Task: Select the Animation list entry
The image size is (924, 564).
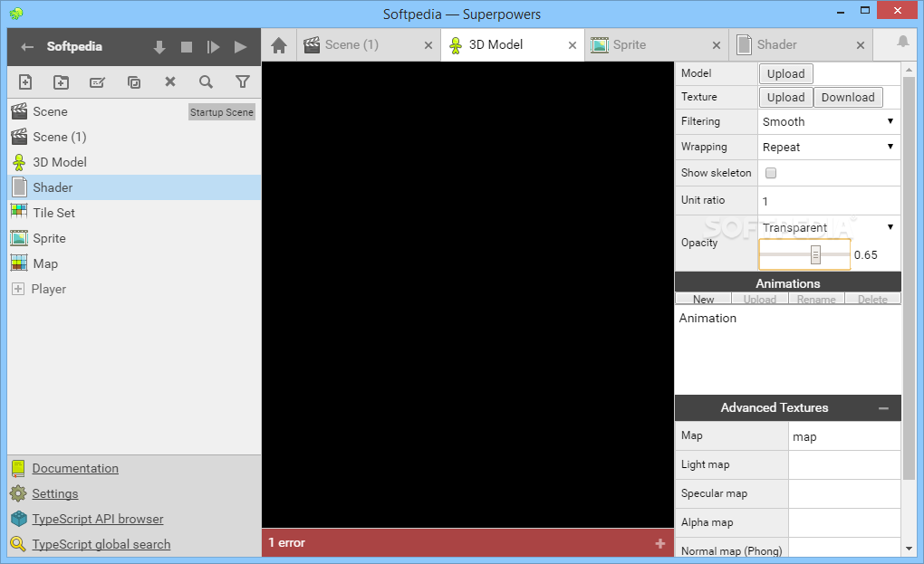Action: pos(788,318)
